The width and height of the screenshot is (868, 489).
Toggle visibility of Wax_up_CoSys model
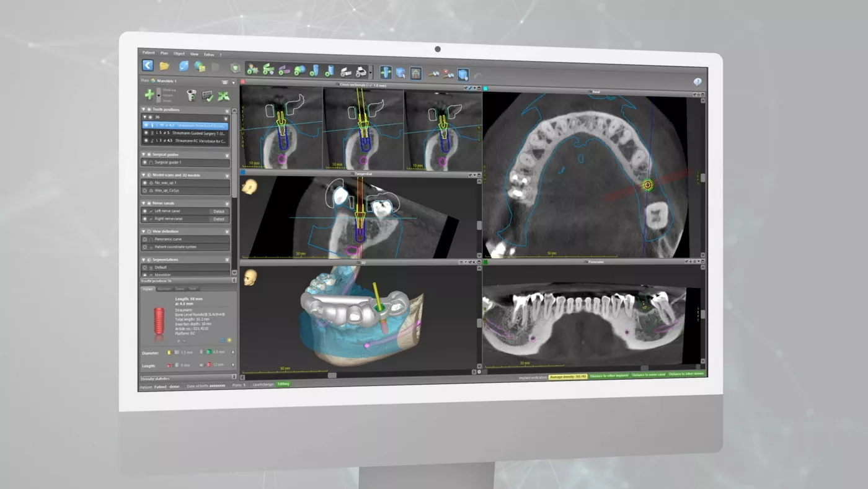pyautogui.click(x=145, y=191)
